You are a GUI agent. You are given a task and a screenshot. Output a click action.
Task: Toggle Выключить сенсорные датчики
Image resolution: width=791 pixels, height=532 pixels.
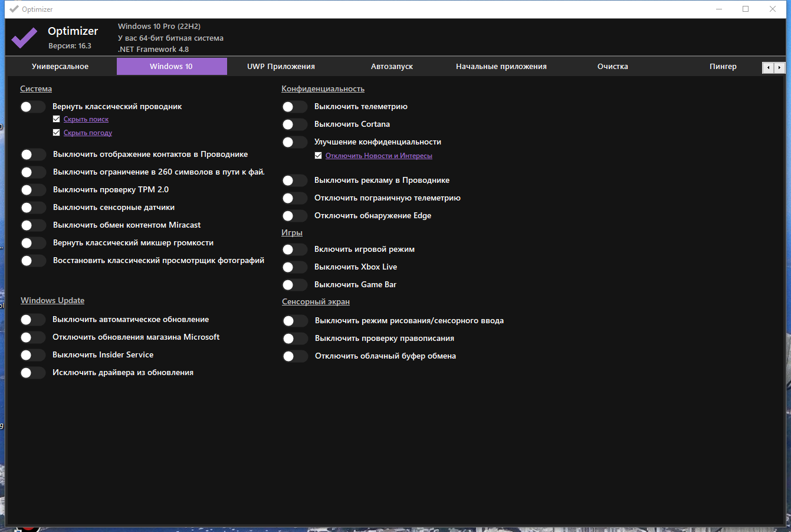coord(33,208)
